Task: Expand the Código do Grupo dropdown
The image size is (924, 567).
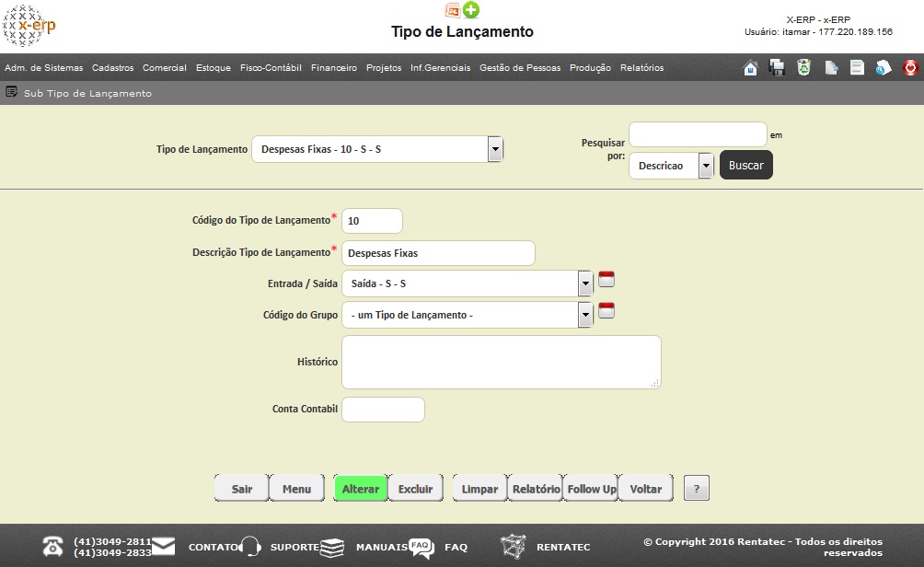Action: (x=468, y=315)
